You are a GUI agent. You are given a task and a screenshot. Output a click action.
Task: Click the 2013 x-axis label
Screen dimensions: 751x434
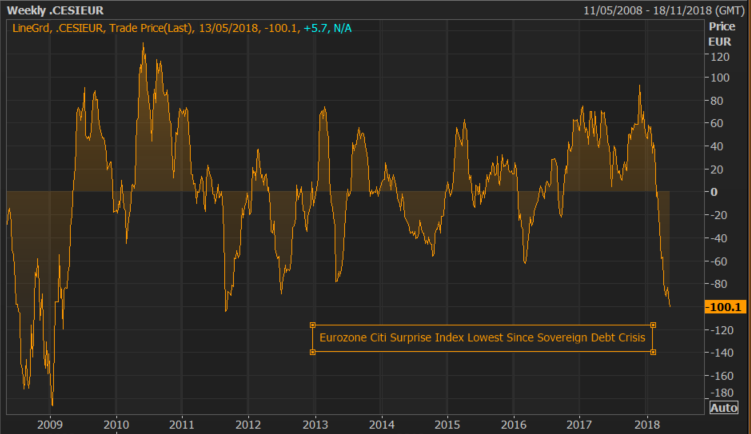pos(315,424)
